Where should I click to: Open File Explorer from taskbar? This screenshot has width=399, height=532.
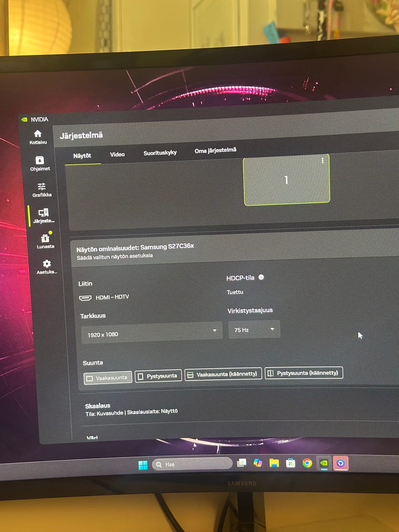tap(274, 463)
